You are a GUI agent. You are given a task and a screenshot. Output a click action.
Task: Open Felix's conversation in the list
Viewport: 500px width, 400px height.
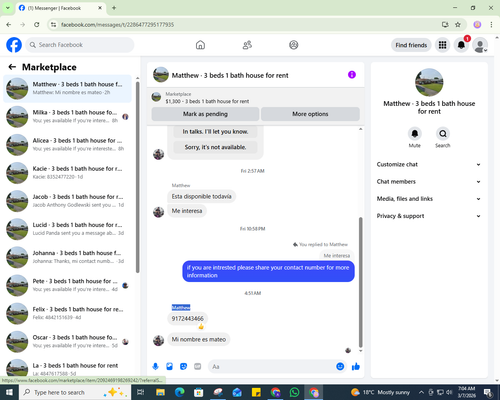point(67,313)
